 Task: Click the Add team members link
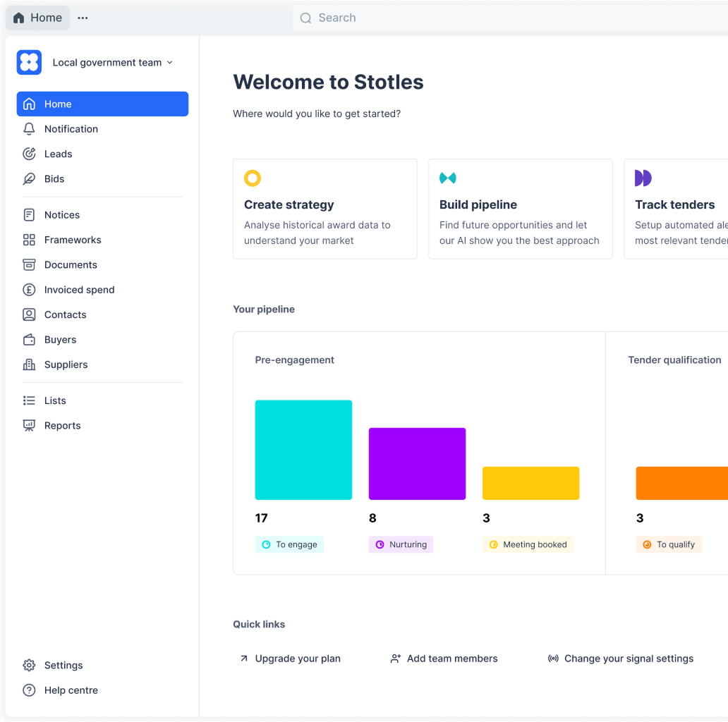(x=444, y=659)
